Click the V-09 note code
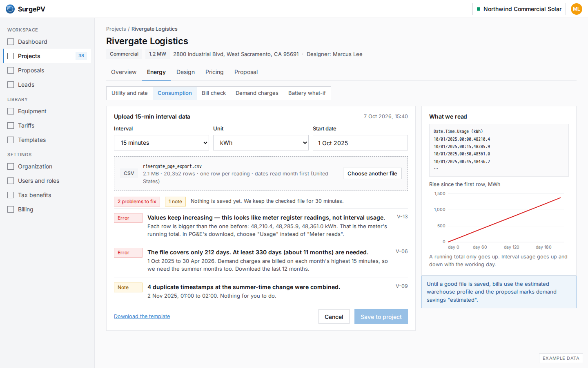 [x=402, y=286]
